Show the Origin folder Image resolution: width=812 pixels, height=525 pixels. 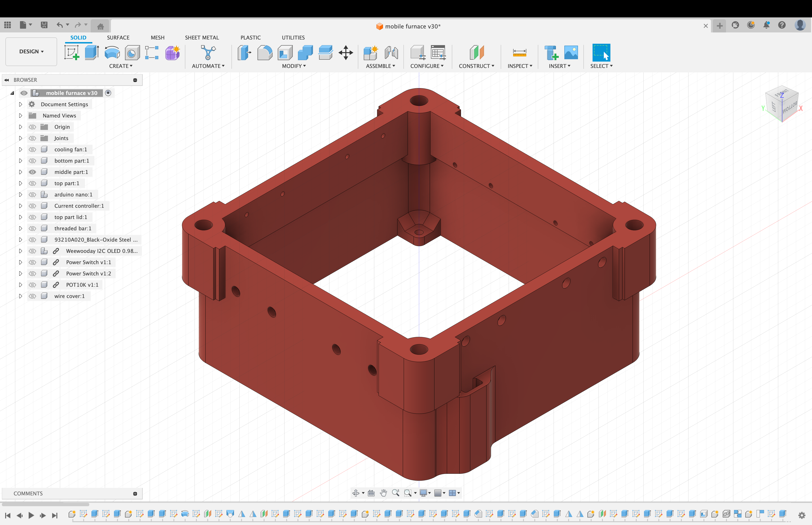(32, 127)
